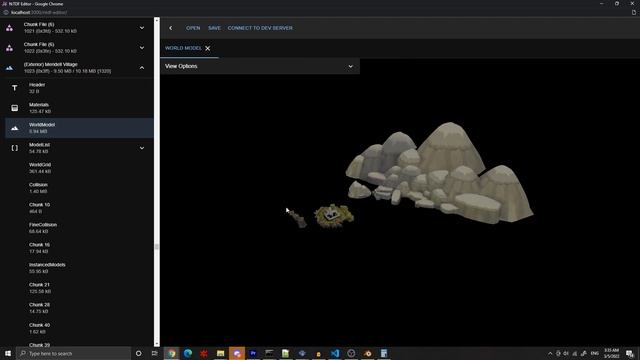Expand the ModelList section
Image resolution: width=640 pixels, height=360 pixels.
pyautogui.click(x=142, y=148)
